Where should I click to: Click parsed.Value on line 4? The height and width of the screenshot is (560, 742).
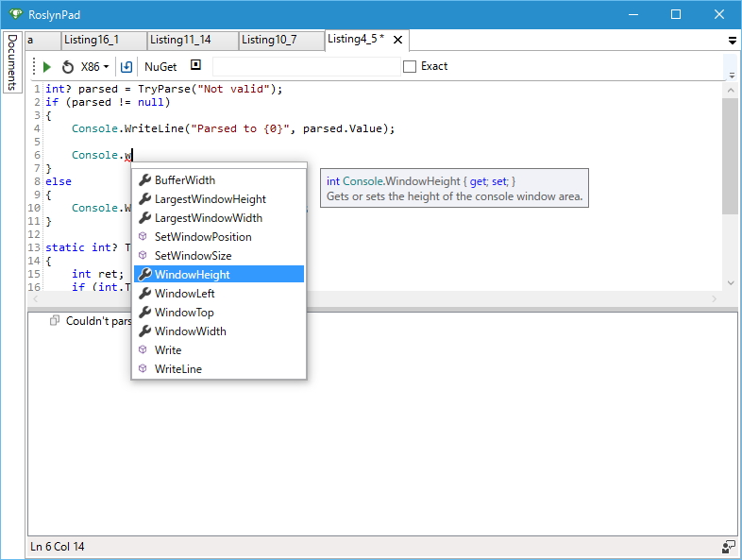point(342,128)
